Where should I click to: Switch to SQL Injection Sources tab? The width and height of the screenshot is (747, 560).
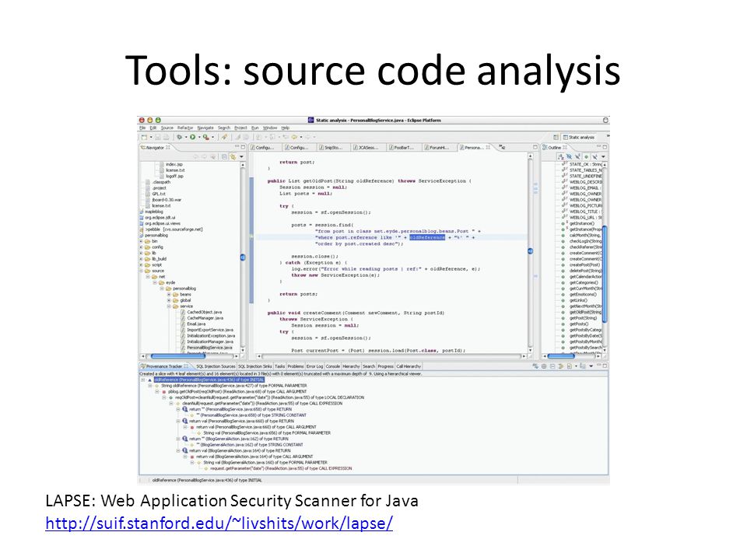216,366
